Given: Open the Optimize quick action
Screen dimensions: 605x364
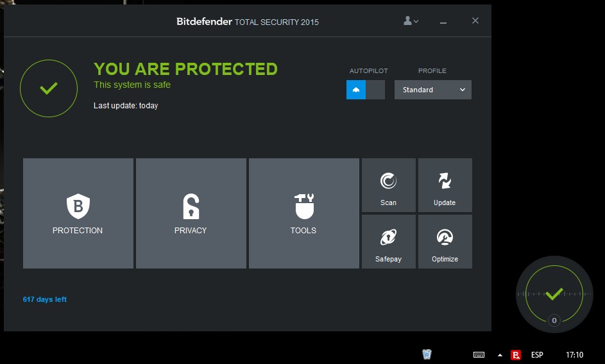Looking at the screenshot, I should click(x=445, y=242).
